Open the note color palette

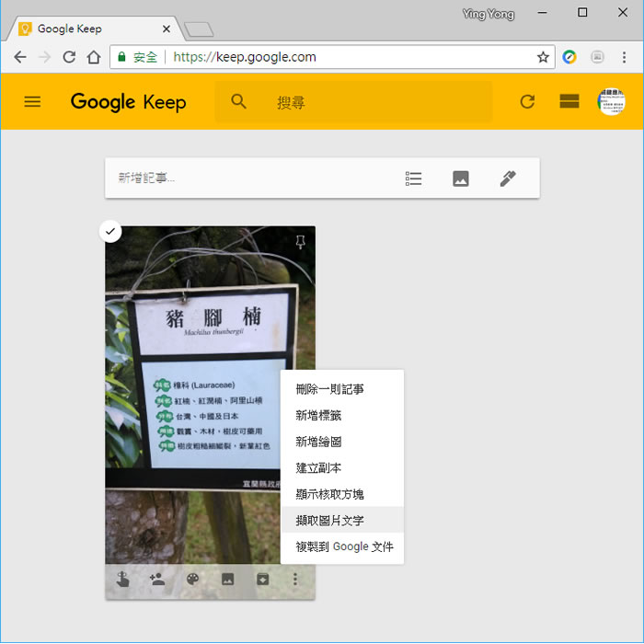point(192,580)
